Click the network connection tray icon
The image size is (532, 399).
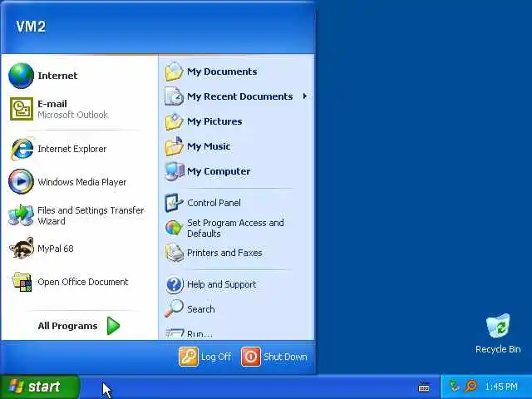coord(454,386)
